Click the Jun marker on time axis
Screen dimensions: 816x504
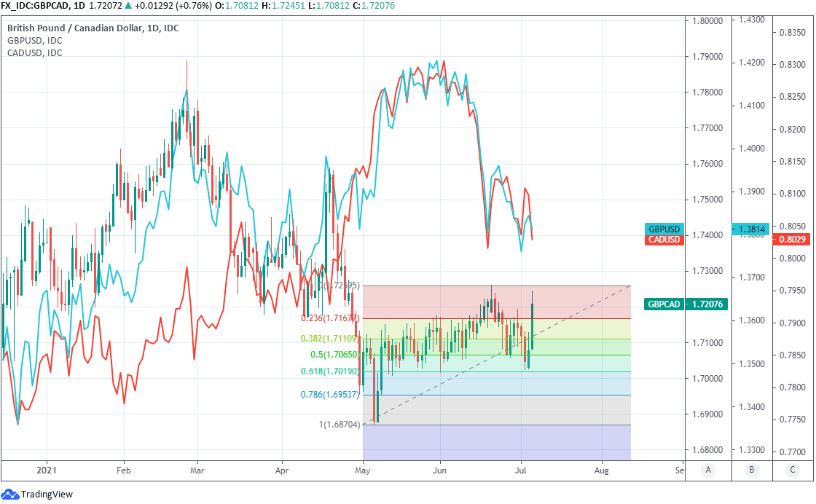pyautogui.click(x=439, y=470)
